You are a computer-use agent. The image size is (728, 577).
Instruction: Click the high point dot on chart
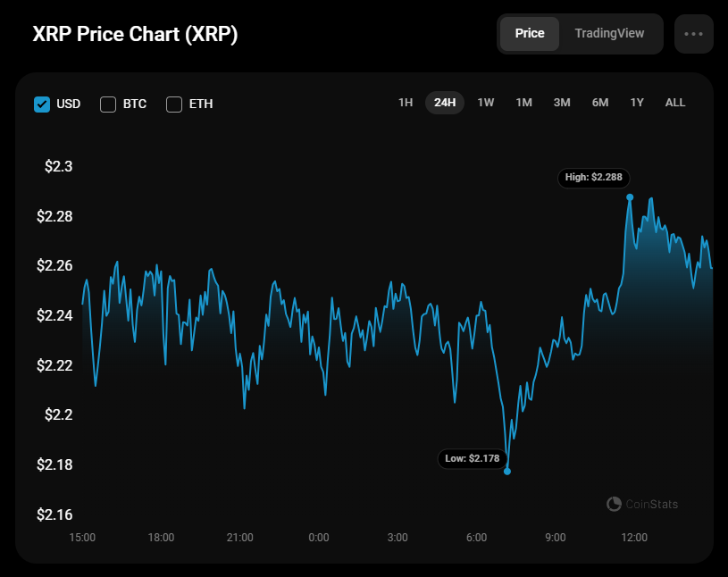(630, 197)
